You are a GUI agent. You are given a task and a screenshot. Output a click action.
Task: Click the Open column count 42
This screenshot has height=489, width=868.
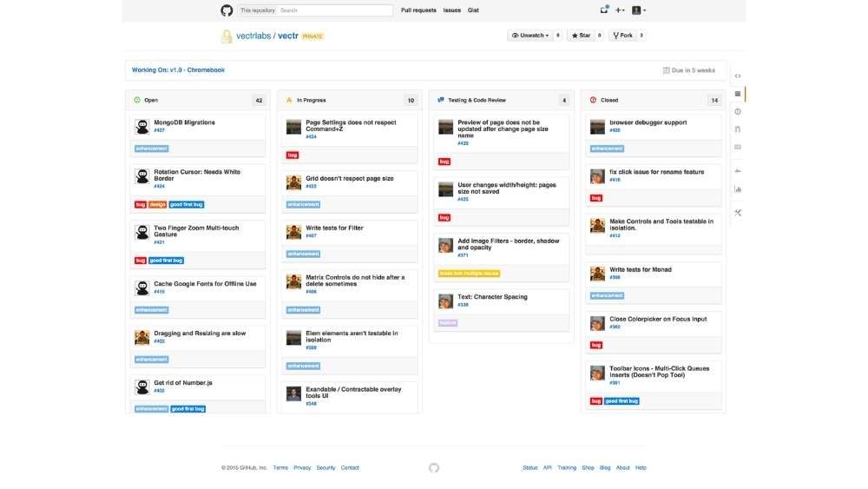click(259, 100)
